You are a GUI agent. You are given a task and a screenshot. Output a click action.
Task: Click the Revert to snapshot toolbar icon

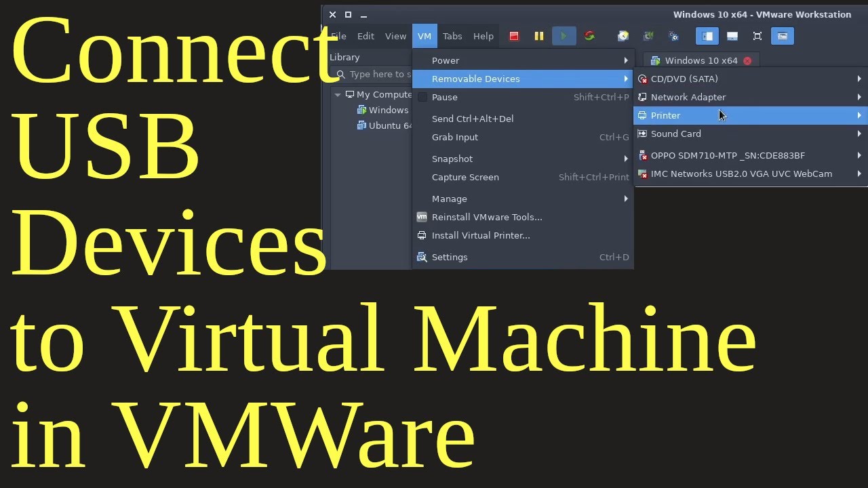click(x=648, y=36)
